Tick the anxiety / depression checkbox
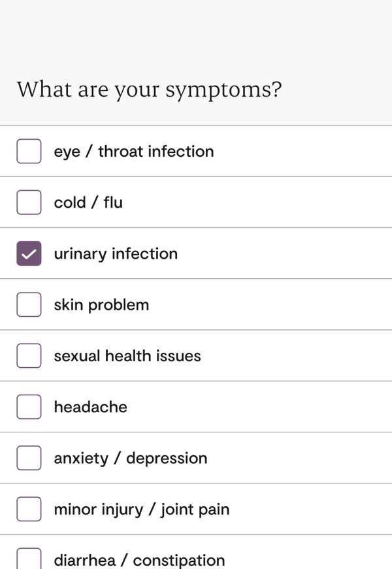This screenshot has height=569, width=392. point(29,458)
